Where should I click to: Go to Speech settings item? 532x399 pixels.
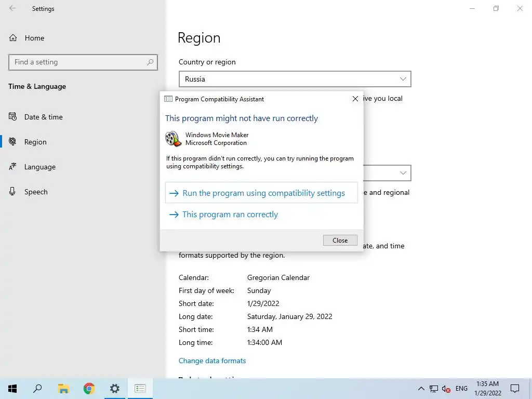[36, 192]
